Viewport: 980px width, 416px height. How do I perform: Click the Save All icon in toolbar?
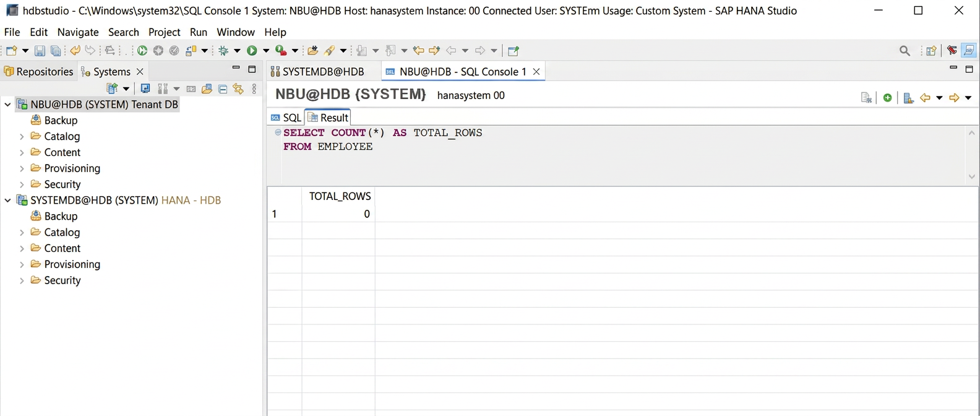[x=56, y=51]
